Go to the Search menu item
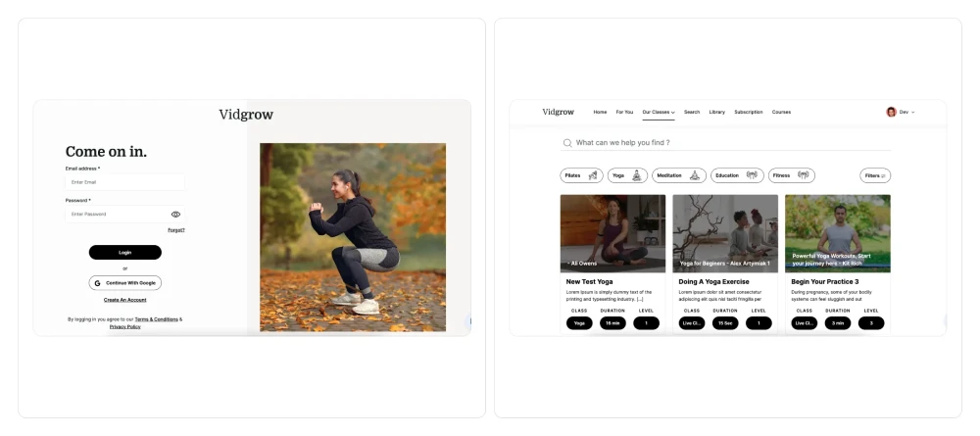 coord(691,112)
